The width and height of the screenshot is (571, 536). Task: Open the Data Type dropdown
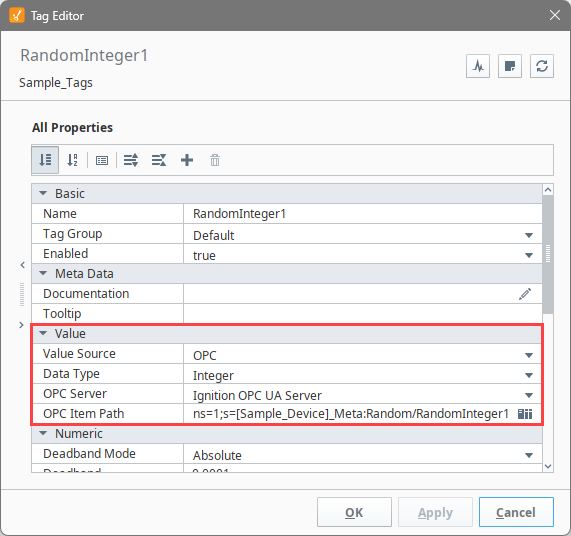529,375
